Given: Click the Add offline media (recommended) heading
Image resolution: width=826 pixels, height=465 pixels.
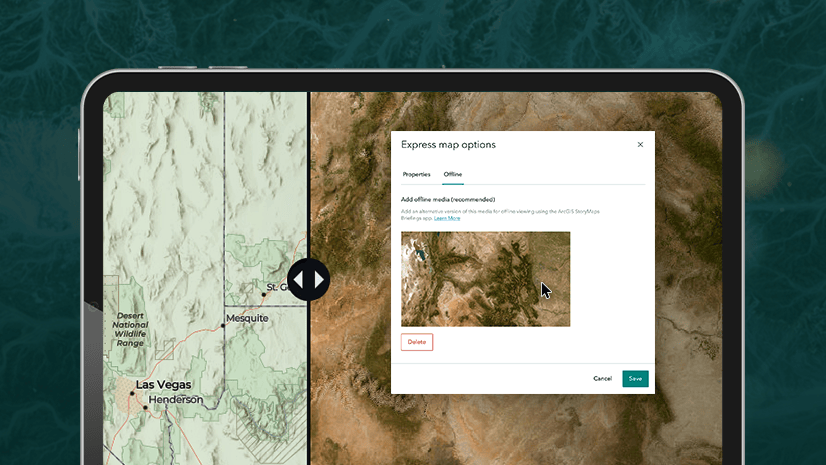Looking at the screenshot, I should (x=448, y=200).
